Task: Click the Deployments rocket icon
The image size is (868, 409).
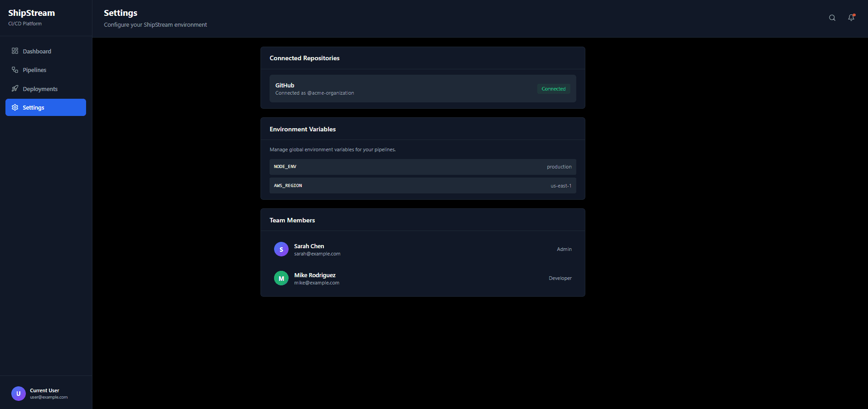Action: [15, 89]
